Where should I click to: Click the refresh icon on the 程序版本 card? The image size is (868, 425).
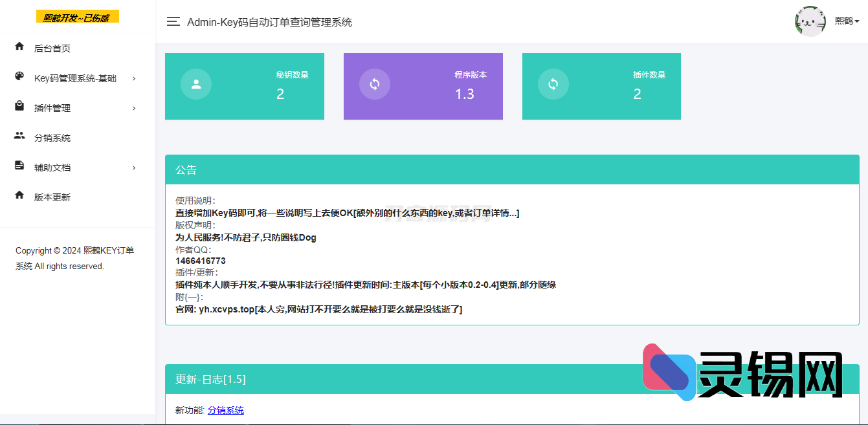coord(374,84)
